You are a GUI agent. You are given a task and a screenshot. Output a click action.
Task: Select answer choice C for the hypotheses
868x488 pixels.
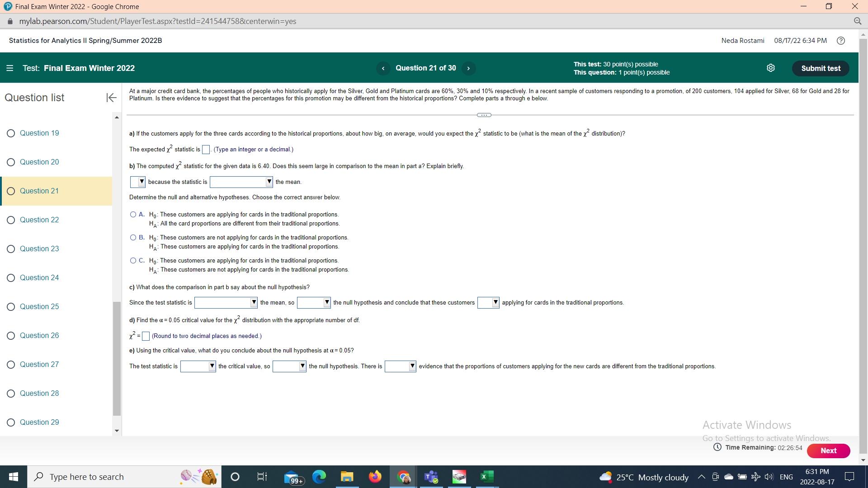[x=132, y=260]
